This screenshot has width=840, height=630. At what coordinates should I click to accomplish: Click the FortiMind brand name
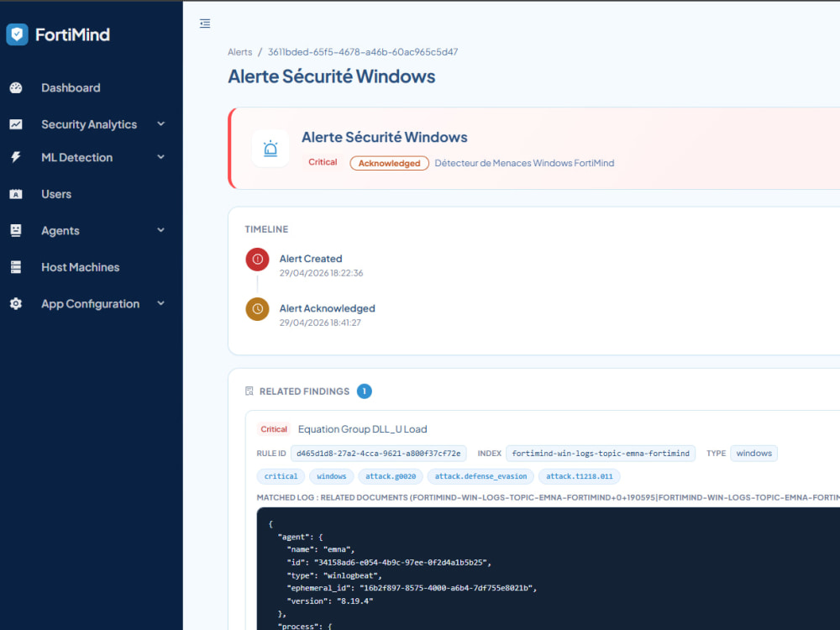pyautogui.click(x=72, y=34)
